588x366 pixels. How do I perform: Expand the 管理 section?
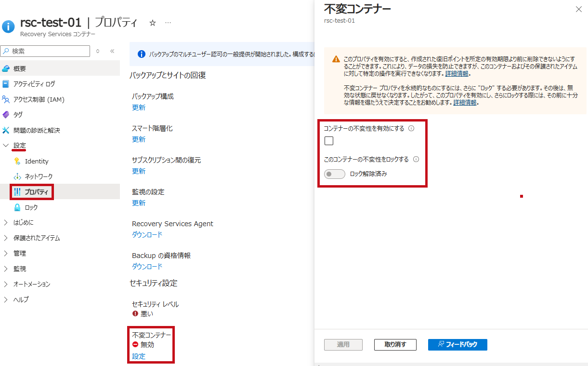[6, 254]
